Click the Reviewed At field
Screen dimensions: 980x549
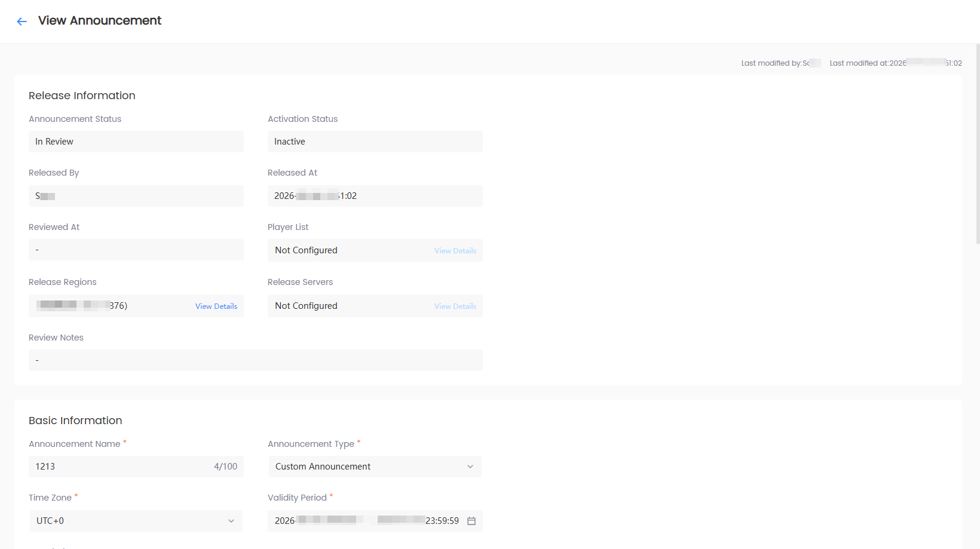[136, 250]
